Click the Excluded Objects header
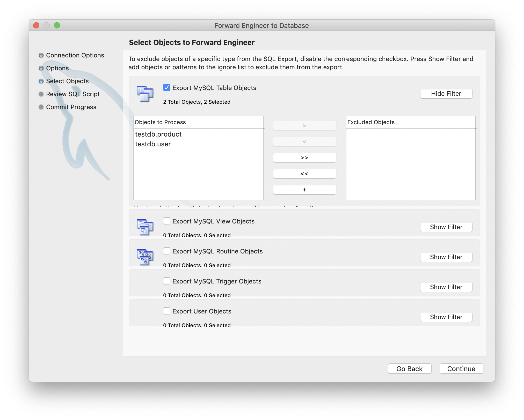The width and height of the screenshot is (524, 420). coord(411,122)
